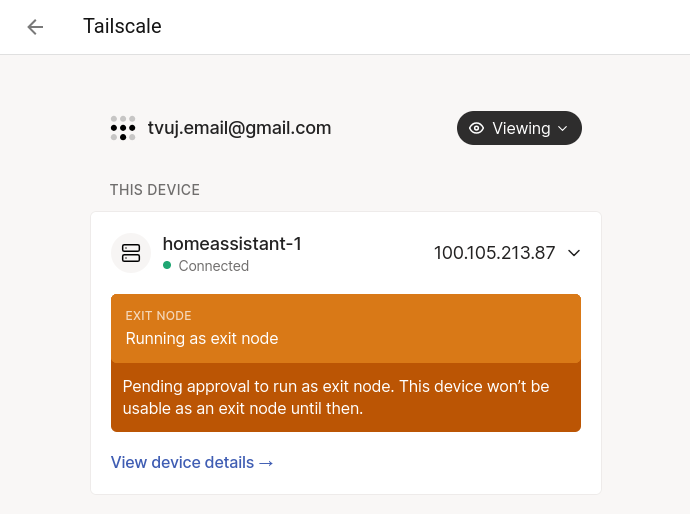
Task: Click the Connected status text
Action: pyautogui.click(x=213, y=266)
